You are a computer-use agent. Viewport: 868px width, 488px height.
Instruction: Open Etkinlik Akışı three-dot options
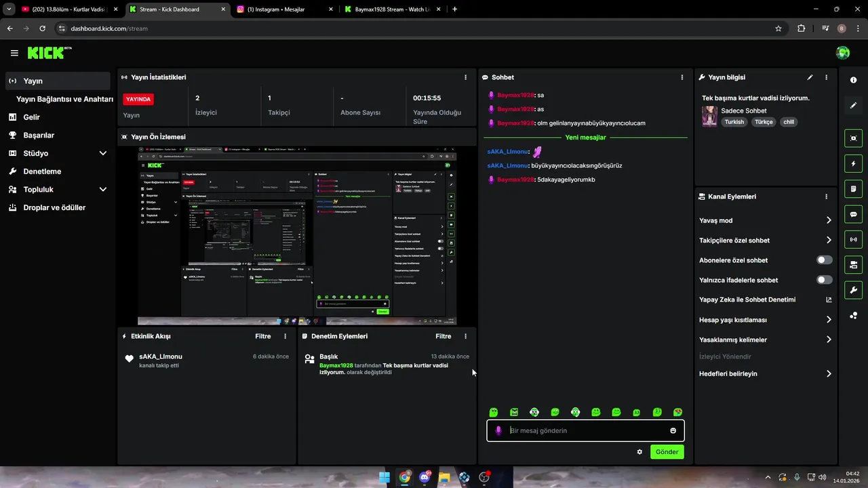coord(285,336)
